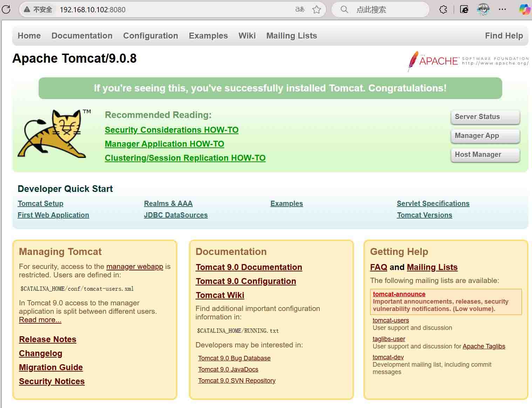Screen dimensions: 532x408
Task: Click the search magnifier icon
Action: (x=345, y=9)
